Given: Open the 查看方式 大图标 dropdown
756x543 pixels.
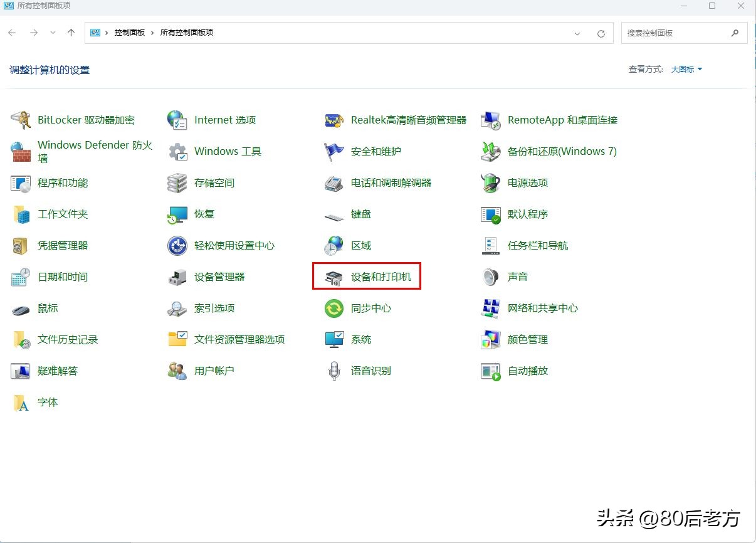Looking at the screenshot, I should coord(686,69).
